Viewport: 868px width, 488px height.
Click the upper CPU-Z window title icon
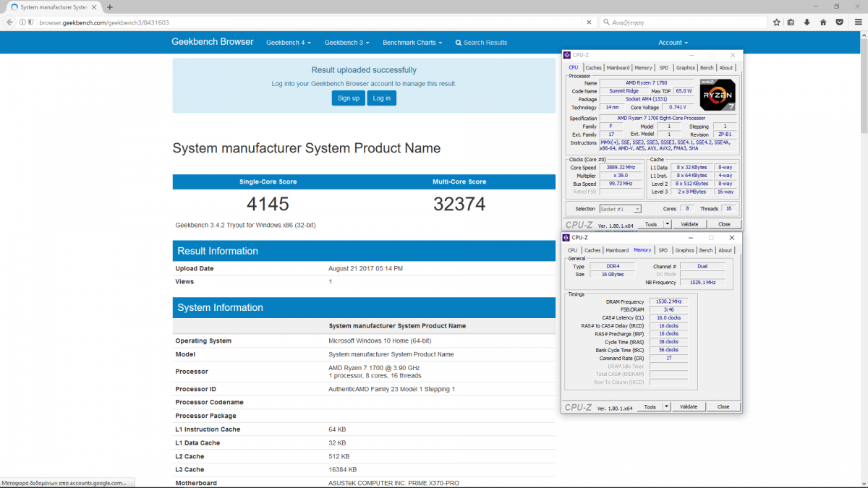[569, 55]
